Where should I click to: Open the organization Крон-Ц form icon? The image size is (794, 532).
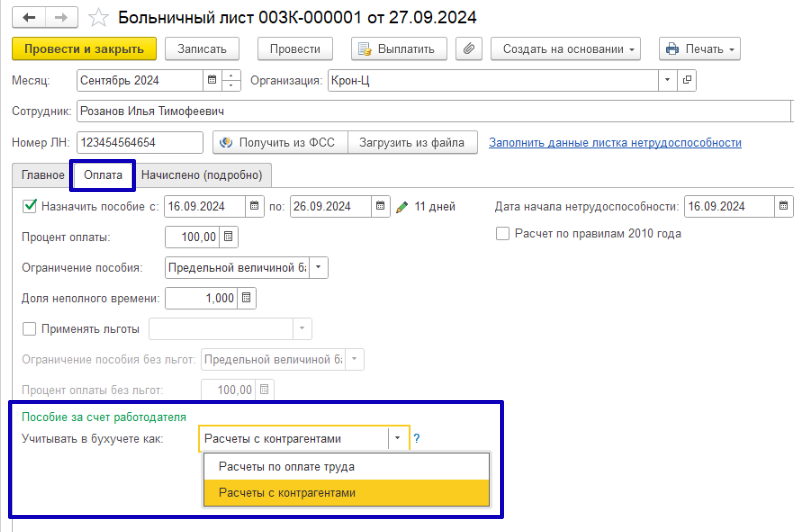tap(688, 80)
